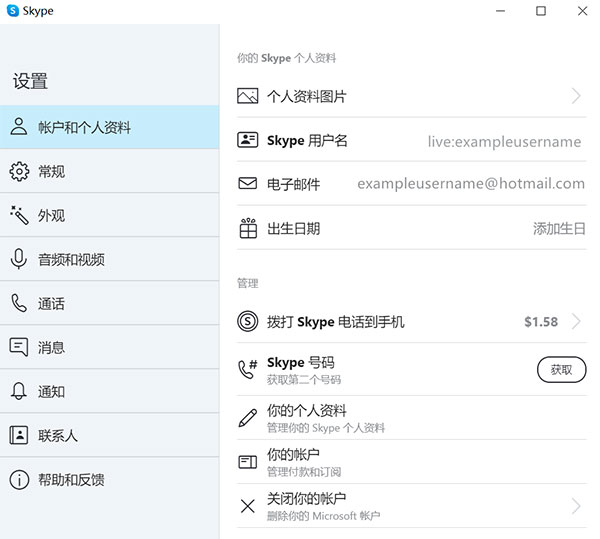Viewport: 600px width, 539px height.
Task: Click the gift box icon beside 出生日期
Action: pos(248,228)
